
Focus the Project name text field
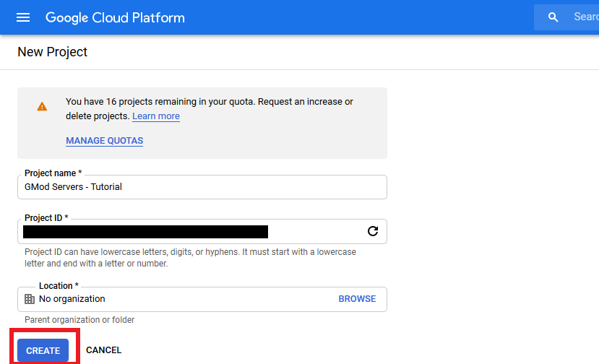pos(202,187)
